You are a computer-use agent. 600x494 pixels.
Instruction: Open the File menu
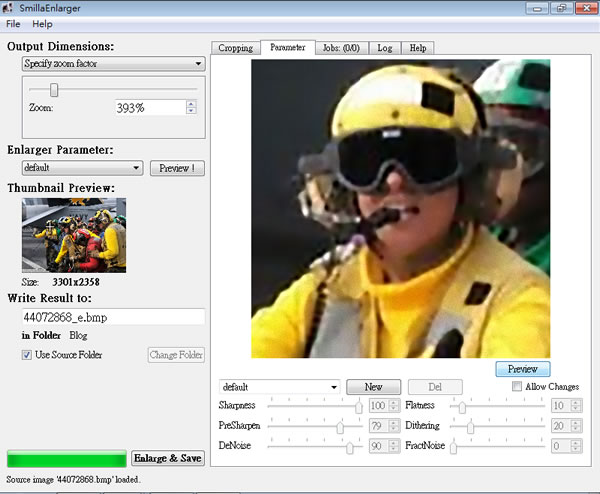point(13,24)
